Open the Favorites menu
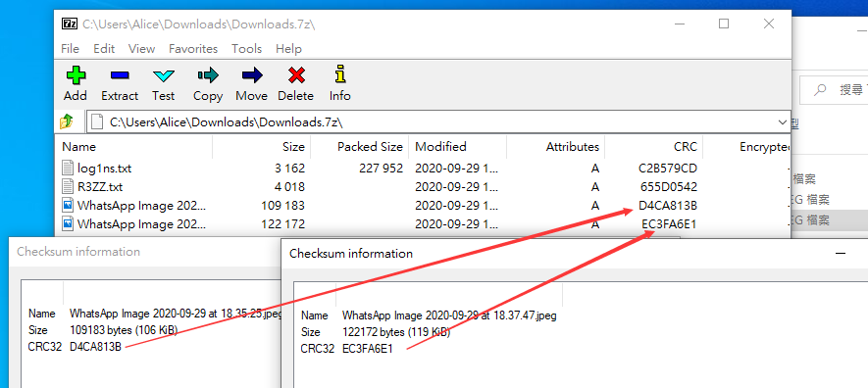868x388 pixels. (193, 49)
